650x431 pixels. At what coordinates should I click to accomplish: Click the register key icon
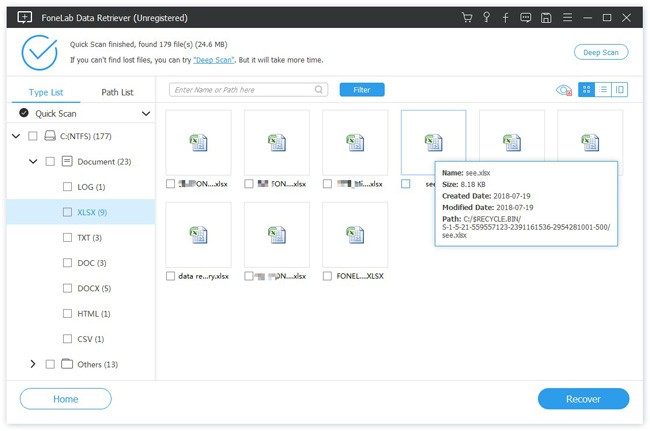pos(486,17)
